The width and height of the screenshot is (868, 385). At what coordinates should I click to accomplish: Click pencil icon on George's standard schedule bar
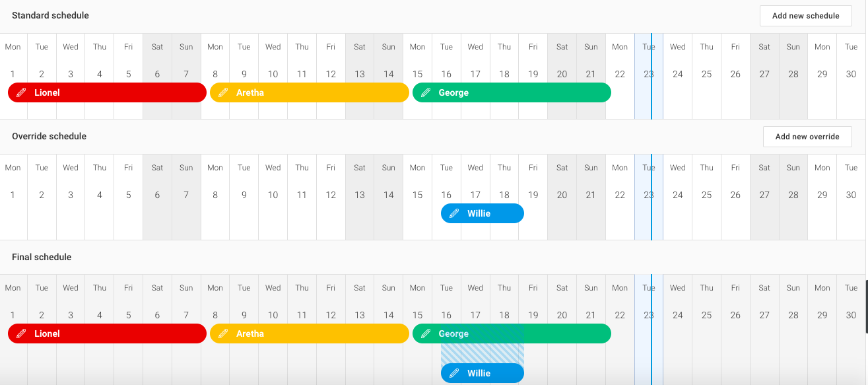click(x=426, y=92)
